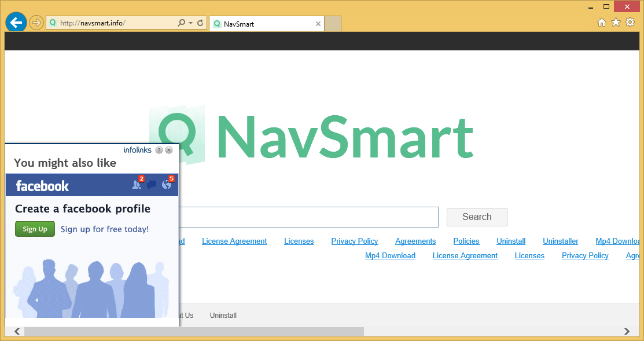Viewport: 644px width, 341px height.
Task: Refresh the page with the reload icon
Action: pyautogui.click(x=200, y=23)
